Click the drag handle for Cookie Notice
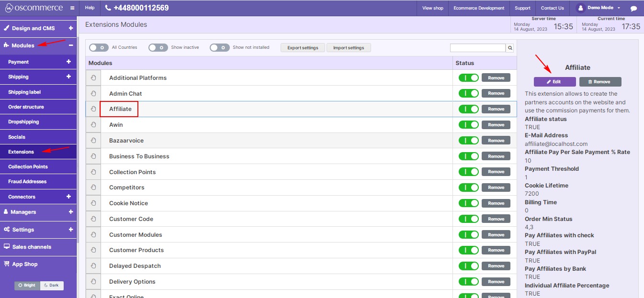This screenshot has width=644, height=298. click(x=93, y=203)
